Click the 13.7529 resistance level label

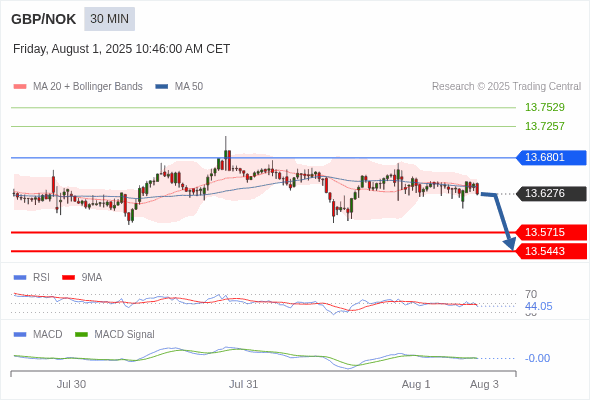point(545,107)
